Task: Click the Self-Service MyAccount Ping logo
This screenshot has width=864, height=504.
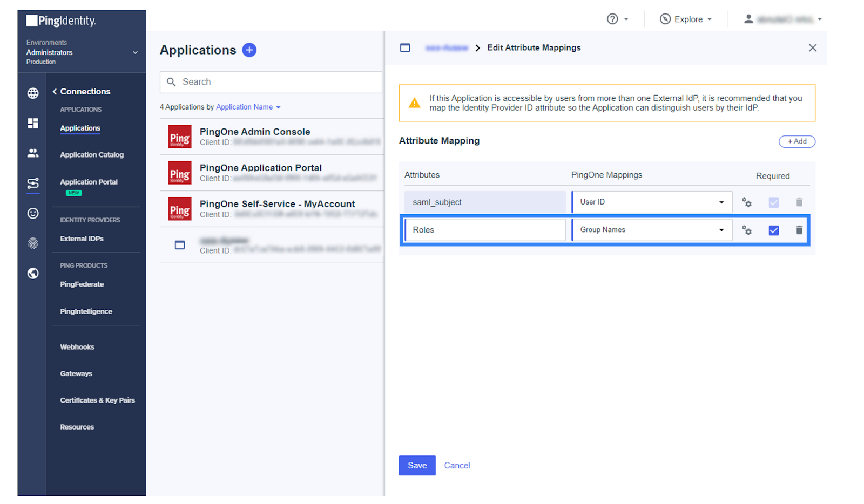Action: (180, 209)
